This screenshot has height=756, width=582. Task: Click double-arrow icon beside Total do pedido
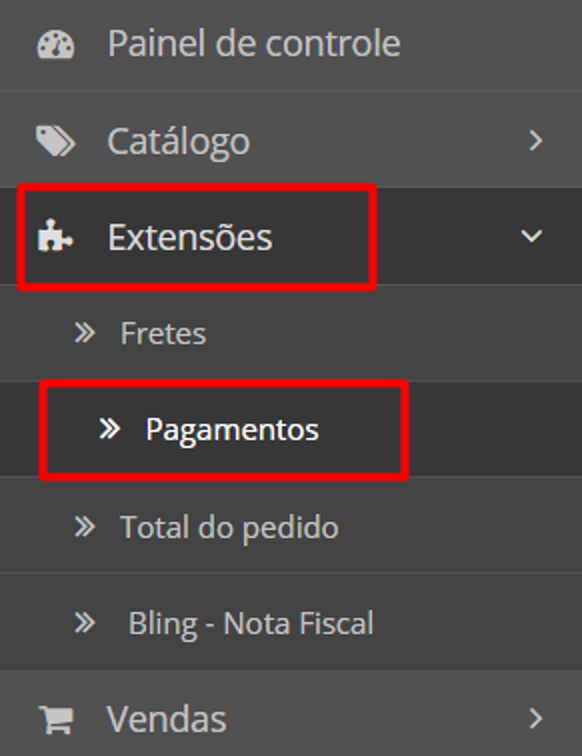85,526
